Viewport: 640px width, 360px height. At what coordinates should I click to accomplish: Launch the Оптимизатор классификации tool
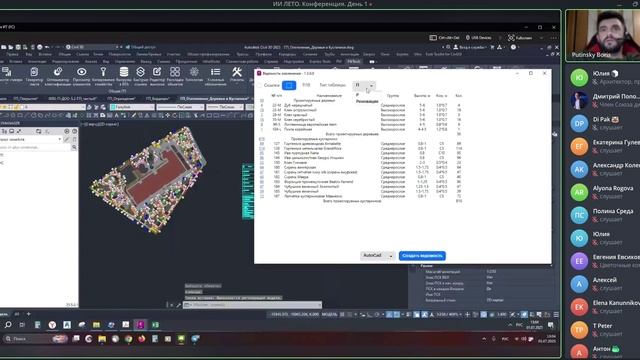click(x=58, y=76)
